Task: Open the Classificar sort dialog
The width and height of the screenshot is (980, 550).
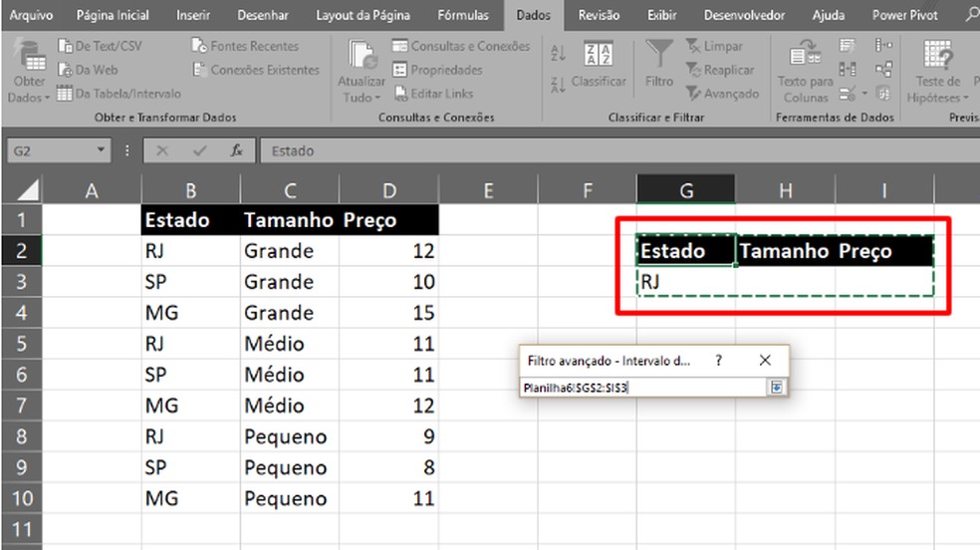Action: (x=599, y=65)
